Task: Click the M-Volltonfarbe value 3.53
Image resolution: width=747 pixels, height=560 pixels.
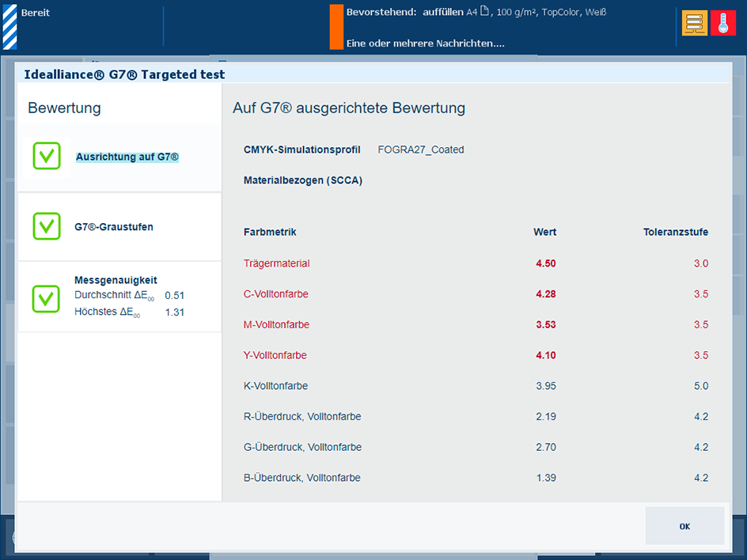Action: coord(545,325)
